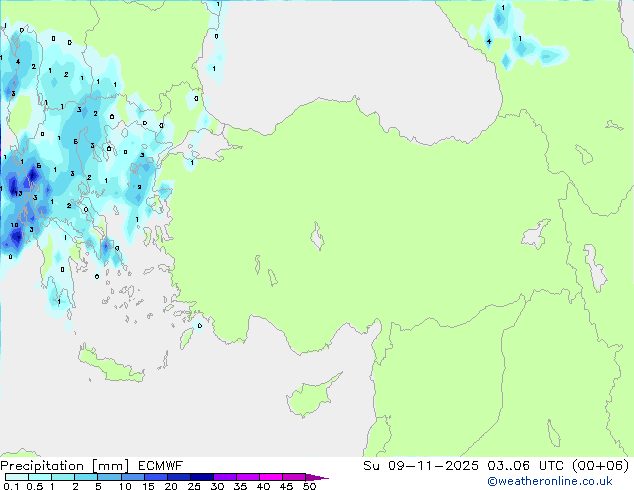Viewport: 634px width, 490px height.
Task: Select the 5–10 mm legend color
Action: 109,477
